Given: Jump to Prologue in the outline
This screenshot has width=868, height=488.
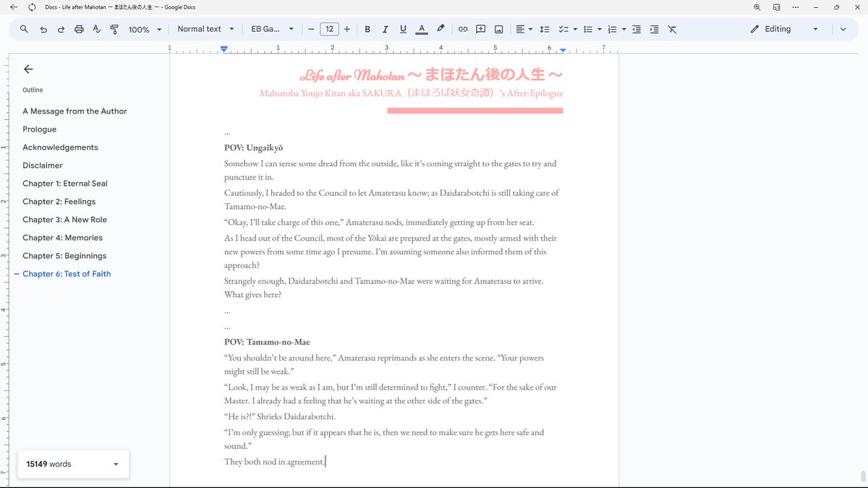Looking at the screenshot, I should click(39, 129).
